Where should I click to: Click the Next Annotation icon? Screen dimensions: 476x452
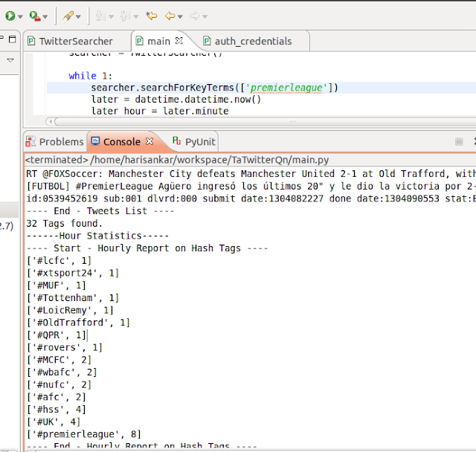point(100,16)
